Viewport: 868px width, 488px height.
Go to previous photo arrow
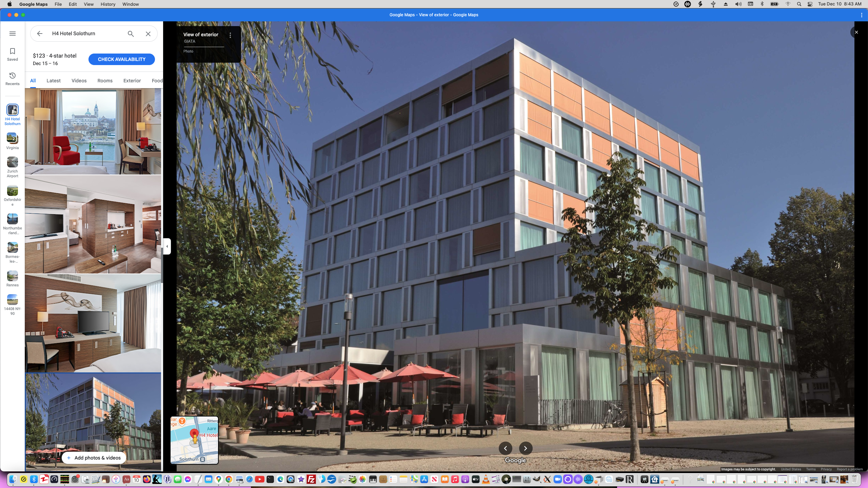point(505,448)
